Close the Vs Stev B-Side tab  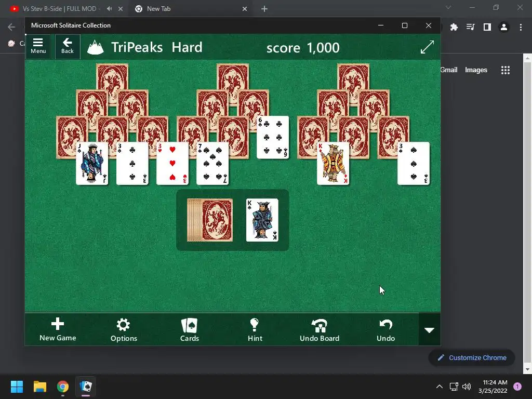[121, 9]
